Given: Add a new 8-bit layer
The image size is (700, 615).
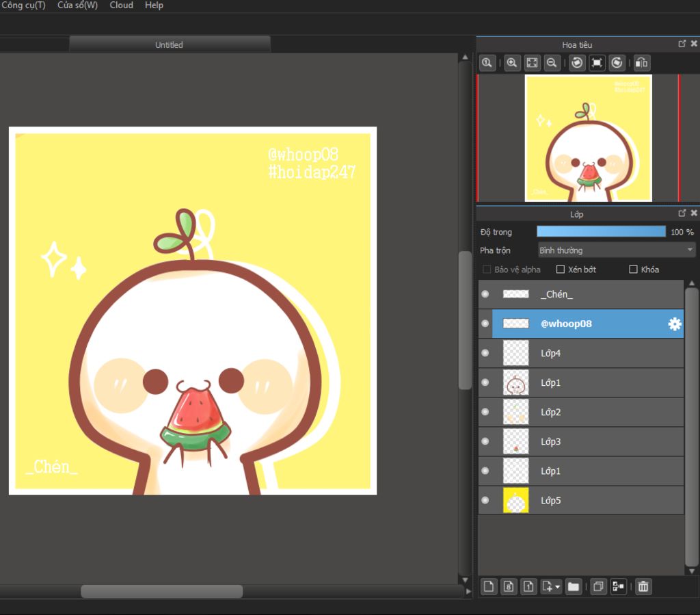Looking at the screenshot, I should click(x=509, y=586).
